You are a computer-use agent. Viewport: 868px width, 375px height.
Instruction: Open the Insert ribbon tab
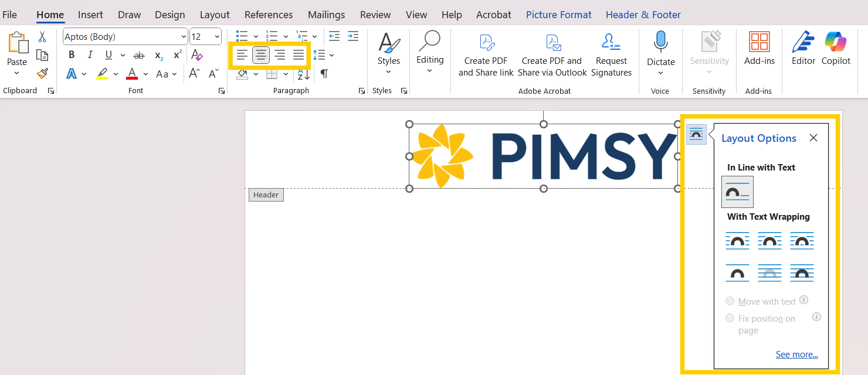[90, 14]
